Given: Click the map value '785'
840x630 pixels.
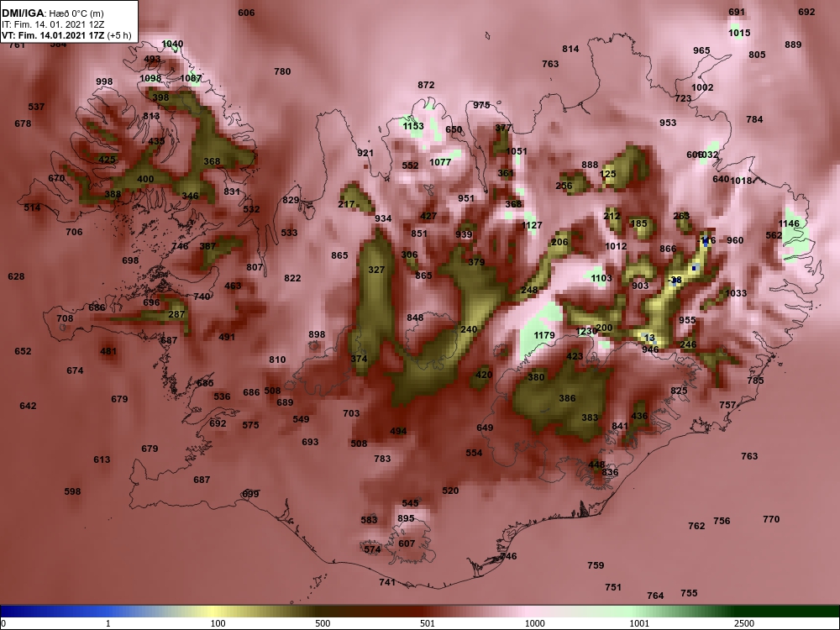Looking at the screenshot, I should coord(755,381).
